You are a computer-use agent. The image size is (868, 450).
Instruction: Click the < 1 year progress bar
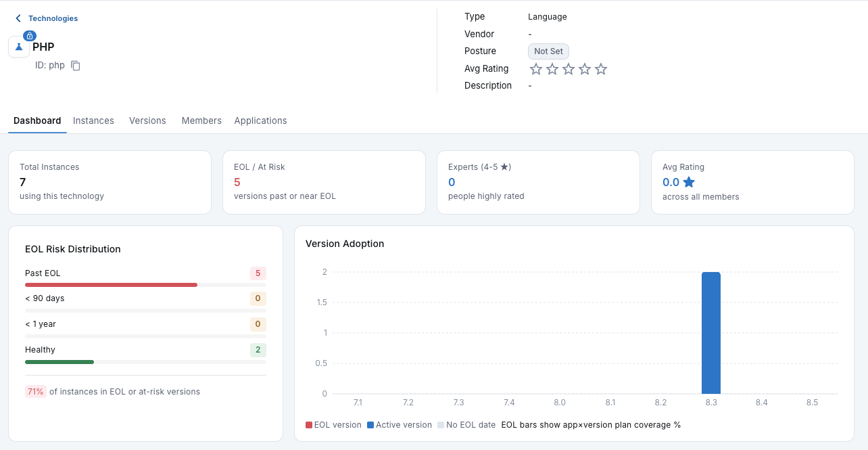click(x=145, y=336)
